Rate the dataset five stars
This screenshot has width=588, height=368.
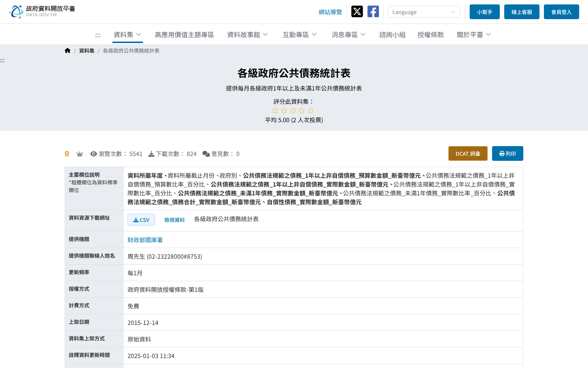tap(311, 110)
